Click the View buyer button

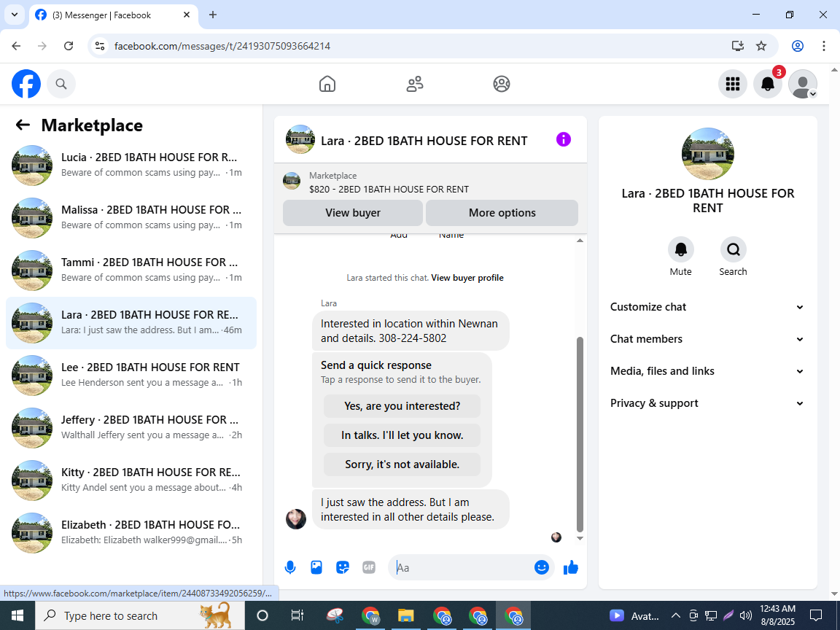point(352,213)
